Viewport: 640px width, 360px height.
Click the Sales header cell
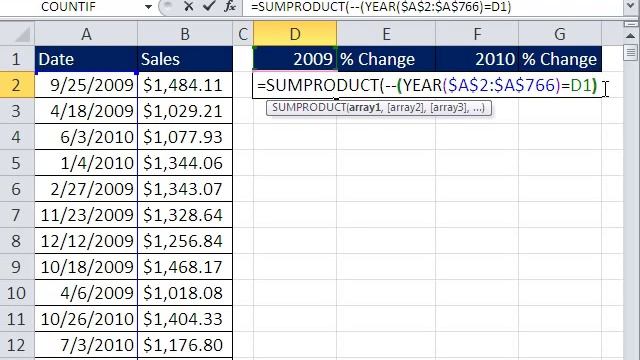pos(185,59)
